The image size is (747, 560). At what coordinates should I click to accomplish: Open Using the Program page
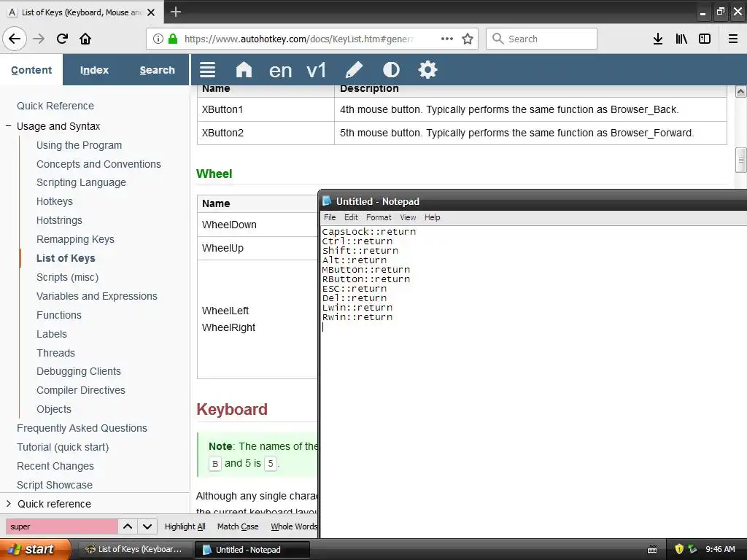click(79, 145)
